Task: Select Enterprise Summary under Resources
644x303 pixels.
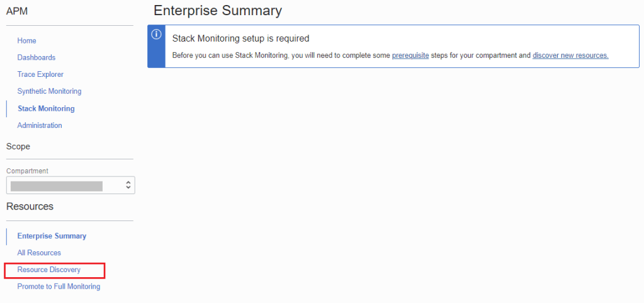Action: click(52, 236)
